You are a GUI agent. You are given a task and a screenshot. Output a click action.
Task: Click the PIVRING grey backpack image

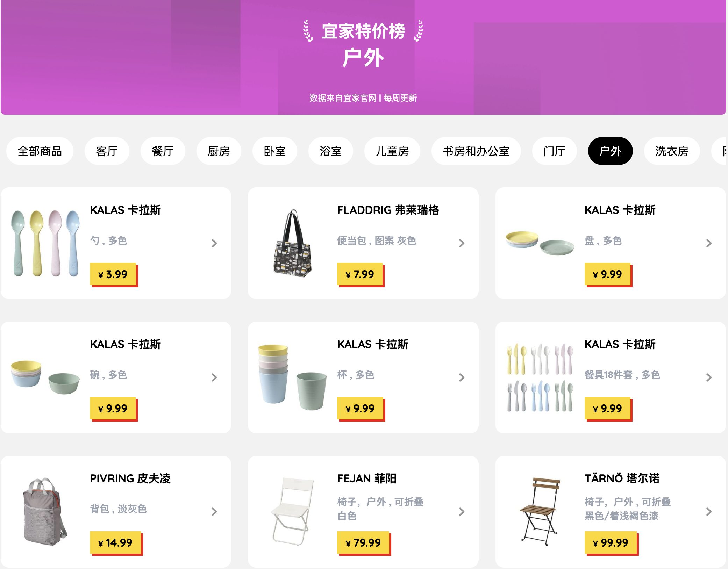click(x=45, y=512)
